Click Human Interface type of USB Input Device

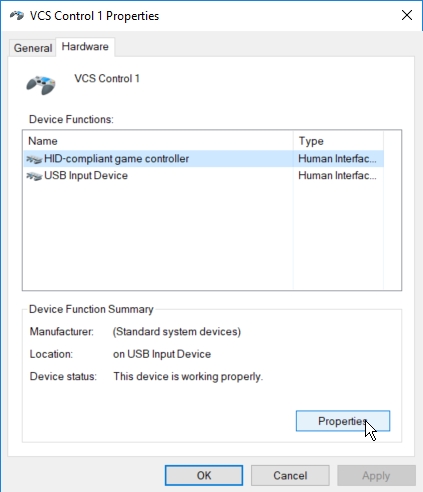(x=337, y=176)
